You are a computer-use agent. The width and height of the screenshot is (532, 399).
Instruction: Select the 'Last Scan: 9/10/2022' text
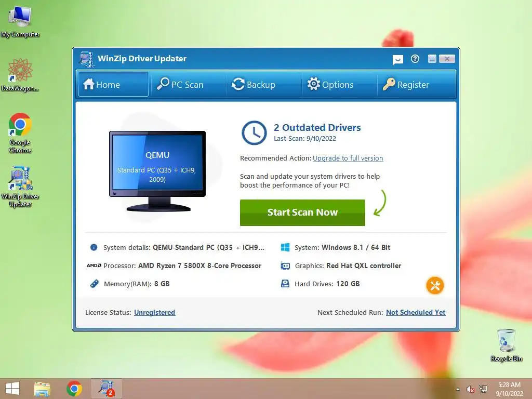click(305, 138)
